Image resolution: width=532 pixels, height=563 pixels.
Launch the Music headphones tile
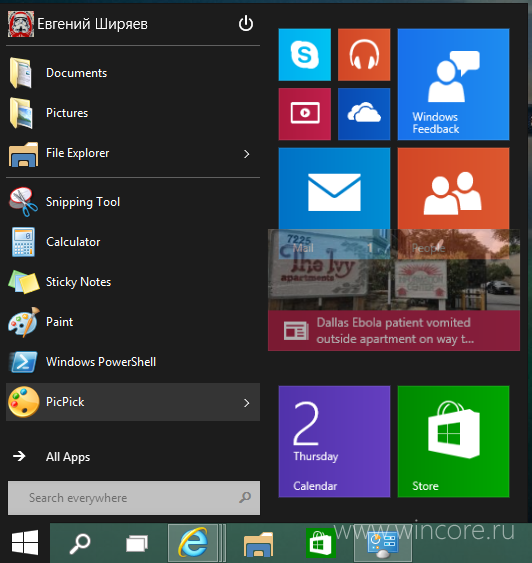click(364, 55)
